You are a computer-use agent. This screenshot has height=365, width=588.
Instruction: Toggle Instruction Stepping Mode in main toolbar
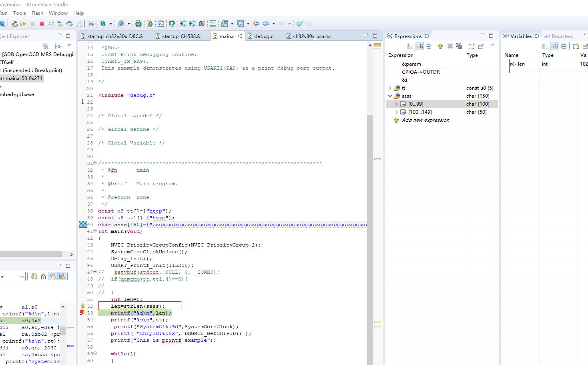pyautogui.click(x=91, y=24)
